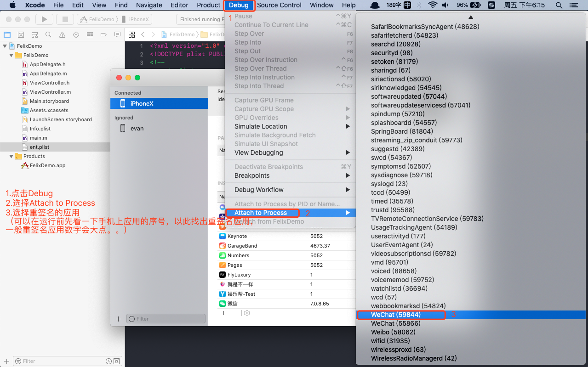Select the GarageBand row in installed apps
588x367 pixels.
click(287, 246)
